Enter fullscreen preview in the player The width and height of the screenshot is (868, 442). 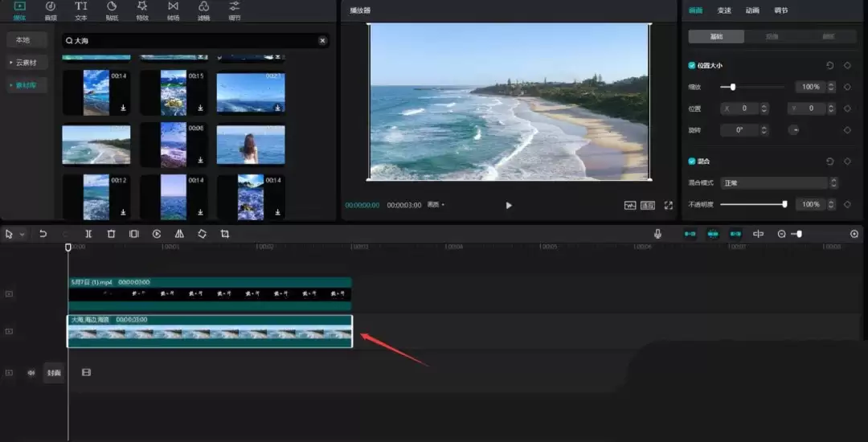[668, 206]
